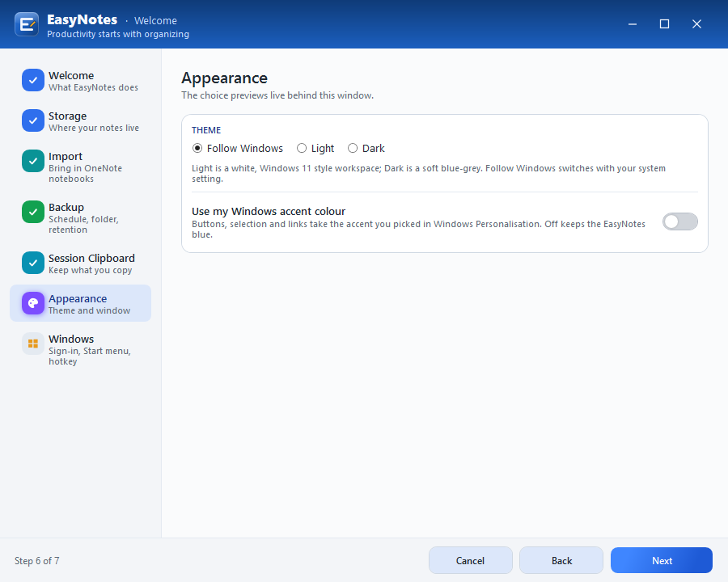Enable the Windows accent colour toggle
Screen dimensions: 728x582
click(x=679, y=221)
